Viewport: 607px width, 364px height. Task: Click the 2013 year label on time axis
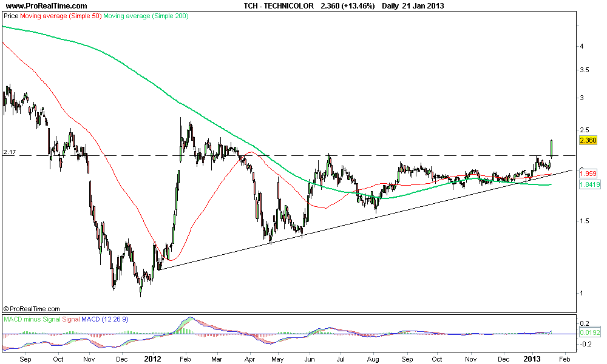click(532, 359)
